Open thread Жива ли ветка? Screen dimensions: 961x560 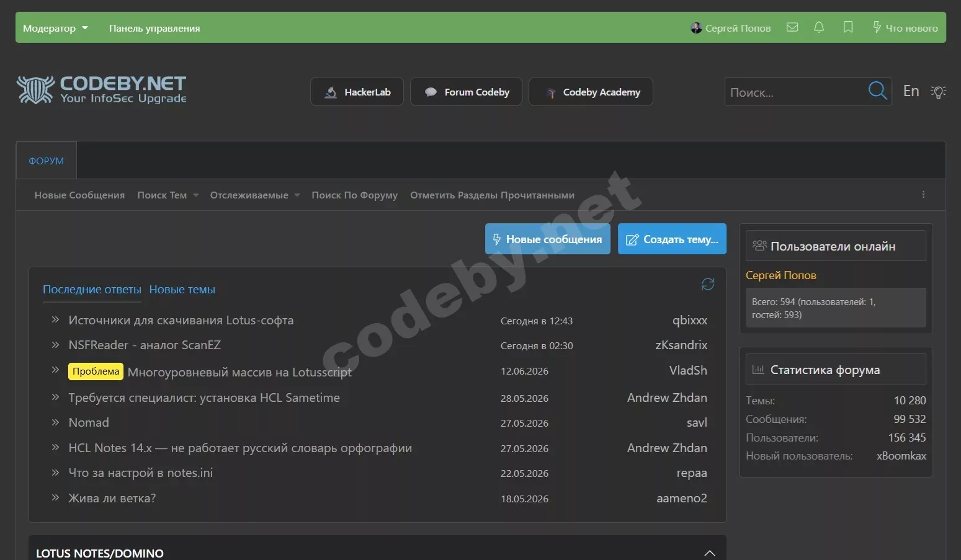(x=112, y=498)
